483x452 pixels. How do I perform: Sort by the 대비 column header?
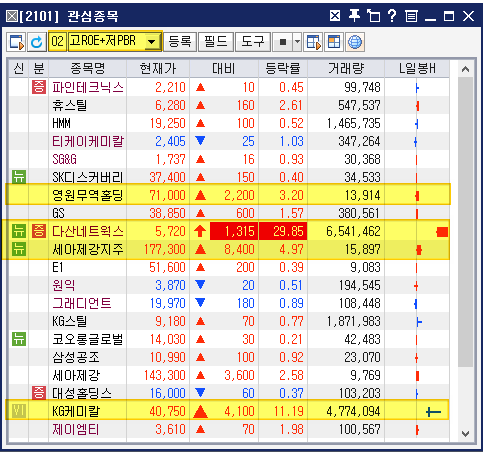tap(224, 69)
